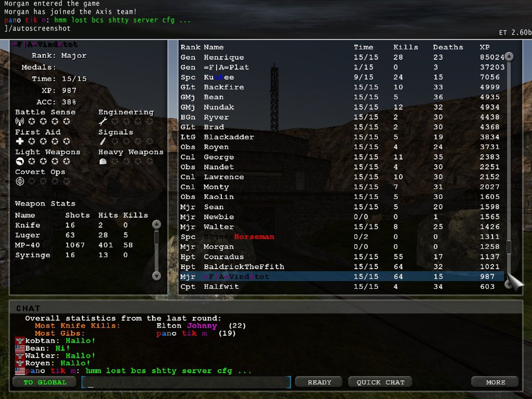Click the READY button
Image resolution: width=532 pixels, height=399 pixels.
tap(319, 383)
